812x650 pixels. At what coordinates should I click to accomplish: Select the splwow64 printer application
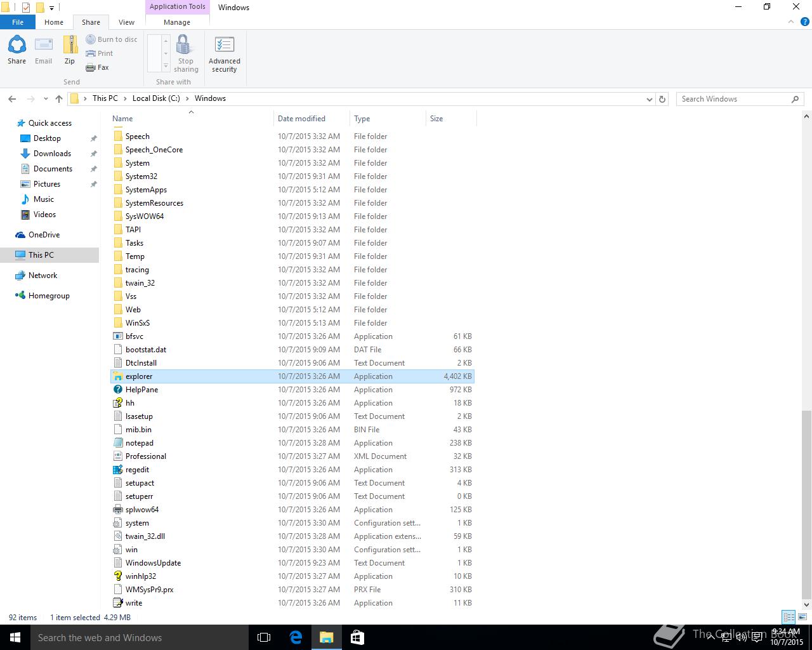(292, 510)
